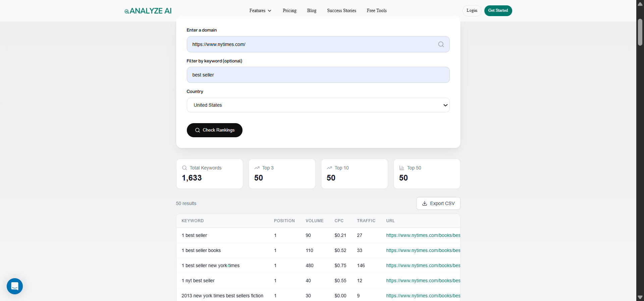Open the chat widget bubble icon
The image size is (644, 301).
pyautogui.click(x=15, y=286)
